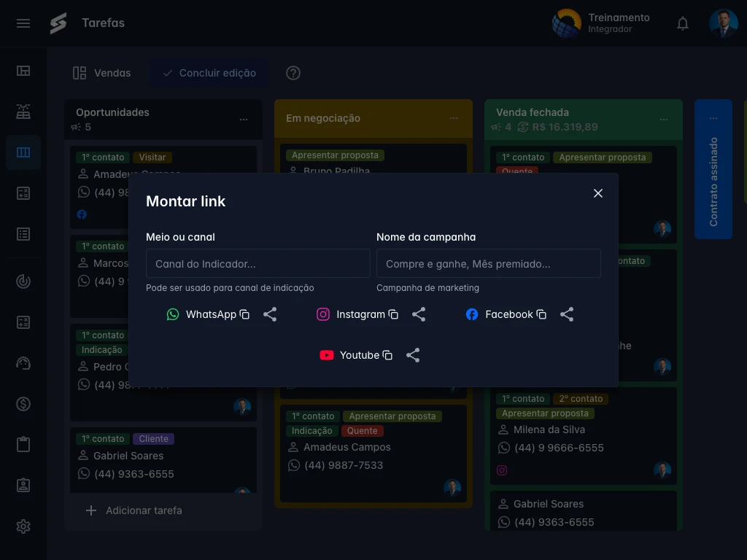Click the Cliente tag on Gabriel Soares card
The image size is (747, 560).
tap(153, 438)
